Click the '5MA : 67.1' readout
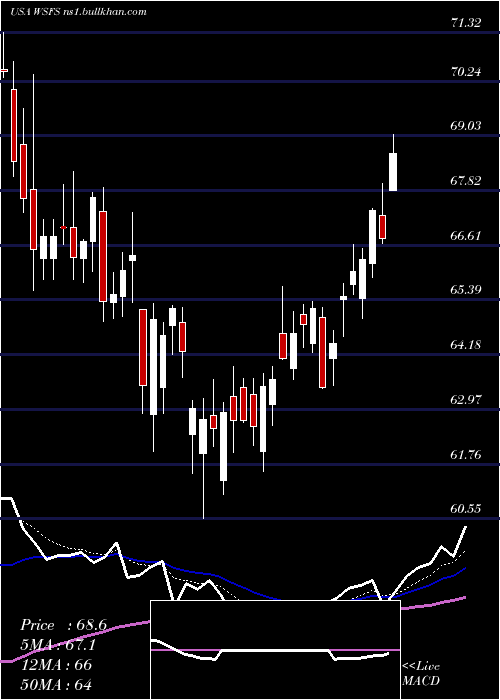This screenshot has width=500, height=700. click(x=58, y=645)
